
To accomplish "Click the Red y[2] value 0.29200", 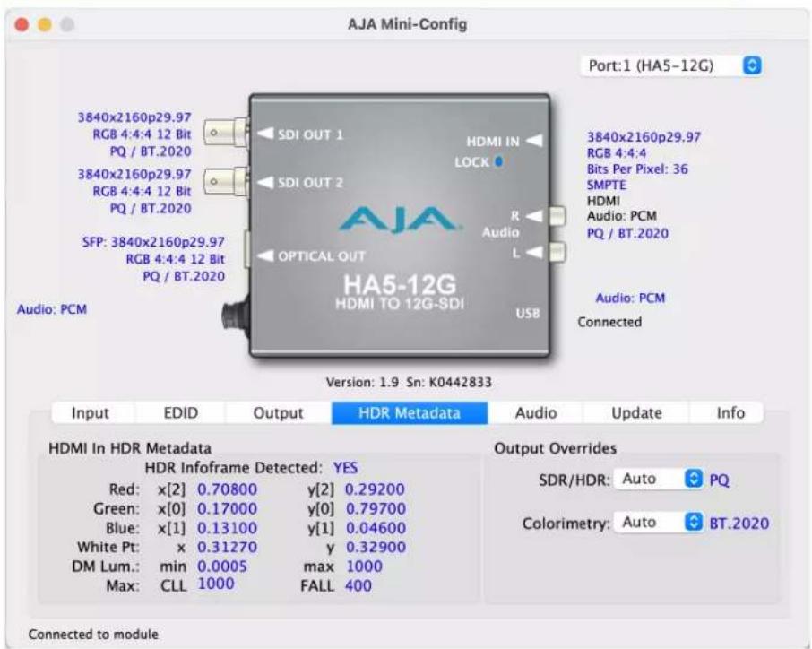I will click(375, 489).
